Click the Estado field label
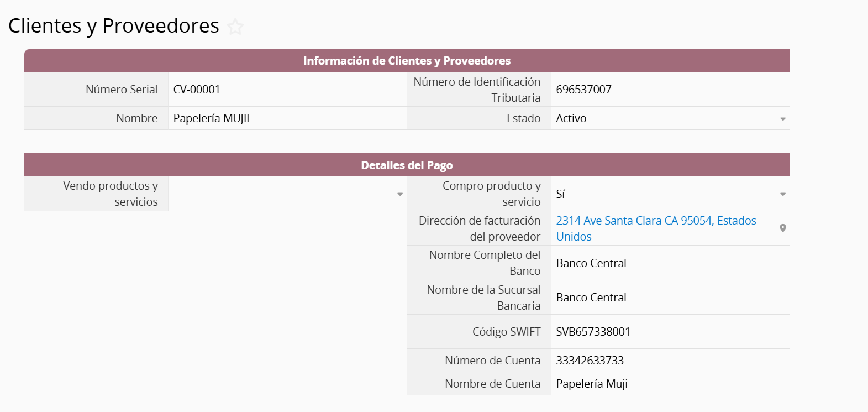This screenshot has width=868, height=412. coord(523,118)
